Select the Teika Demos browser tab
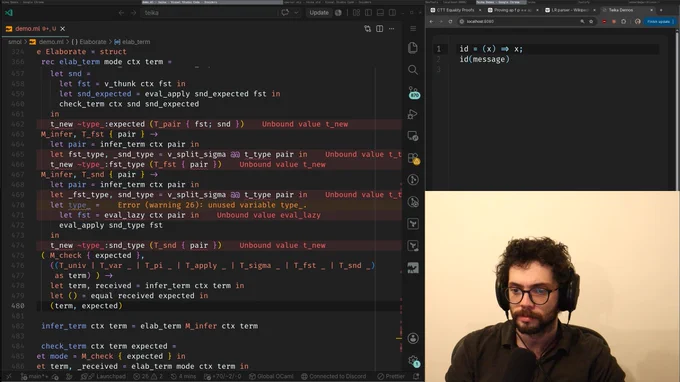The image size is (680, 382). [x=628, y=10]
